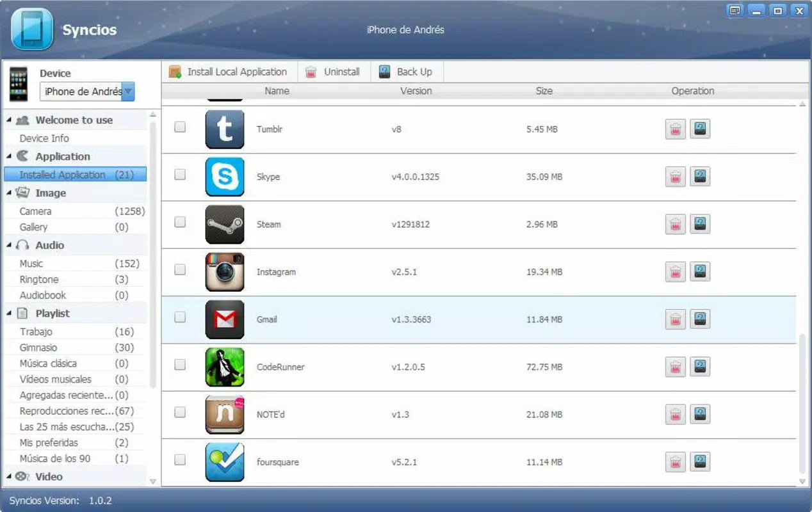Check the CodeRunner checkbox
This screenshot has height=512, width=812.
pyautogui.click(x=180, y=364)
